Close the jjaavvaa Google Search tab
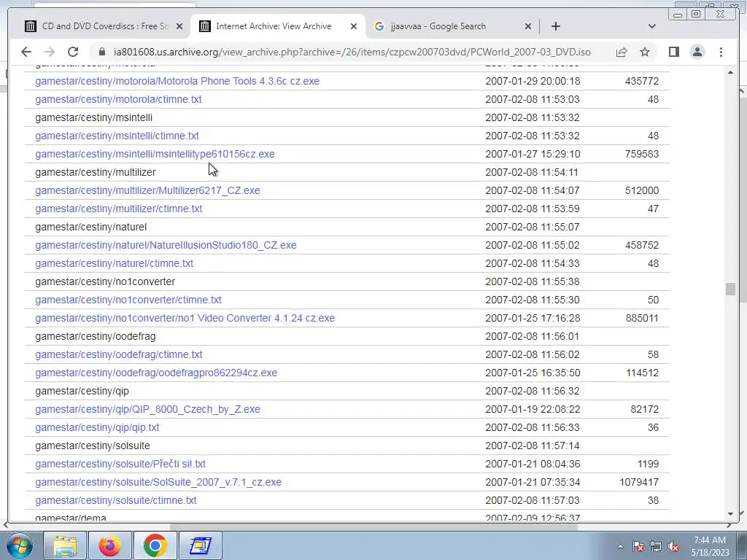This screenshot has width=747, height=560. [528, 27]
